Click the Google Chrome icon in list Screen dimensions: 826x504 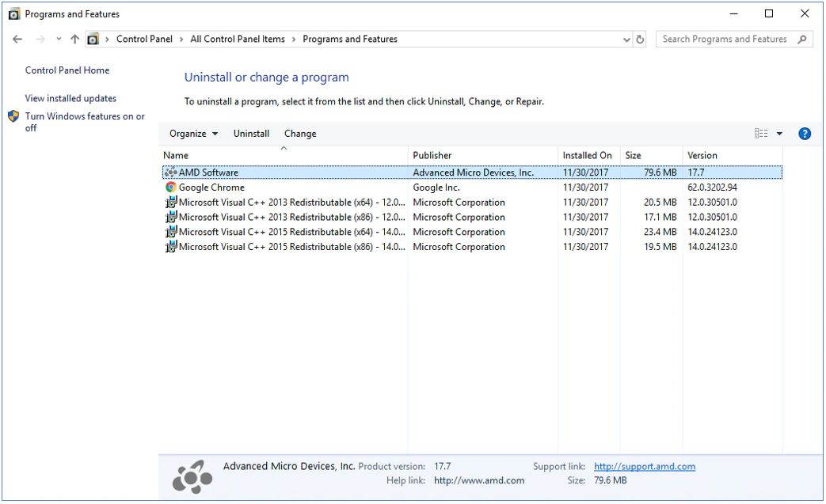click(x=170, y=188)
